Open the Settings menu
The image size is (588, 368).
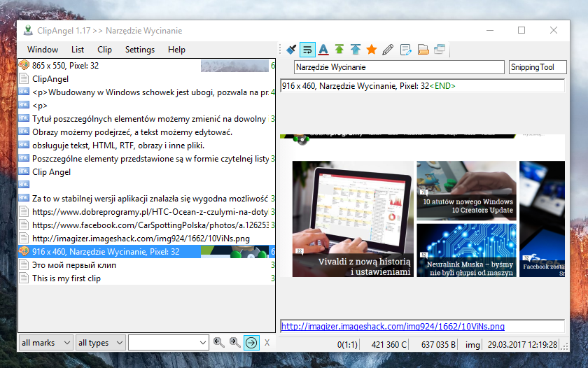click(140, 50)
